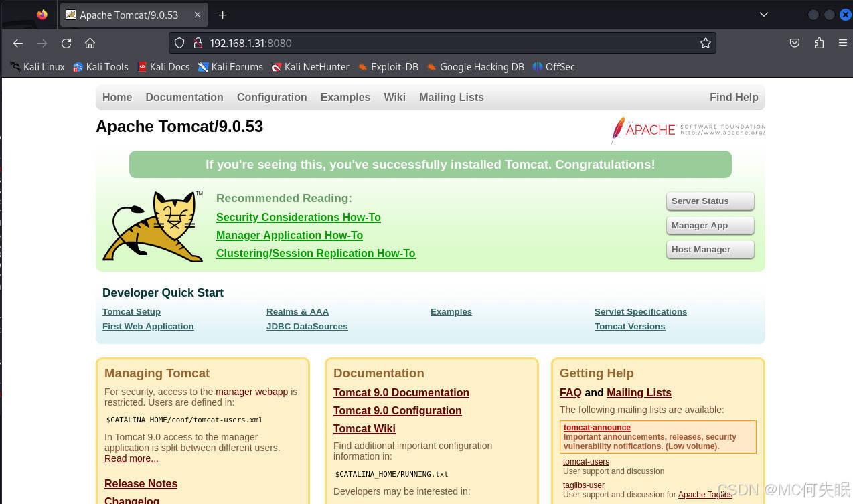Open Examples link in Developer Quick Start
This screenshot has height=504, width=853.
(451, 311)
